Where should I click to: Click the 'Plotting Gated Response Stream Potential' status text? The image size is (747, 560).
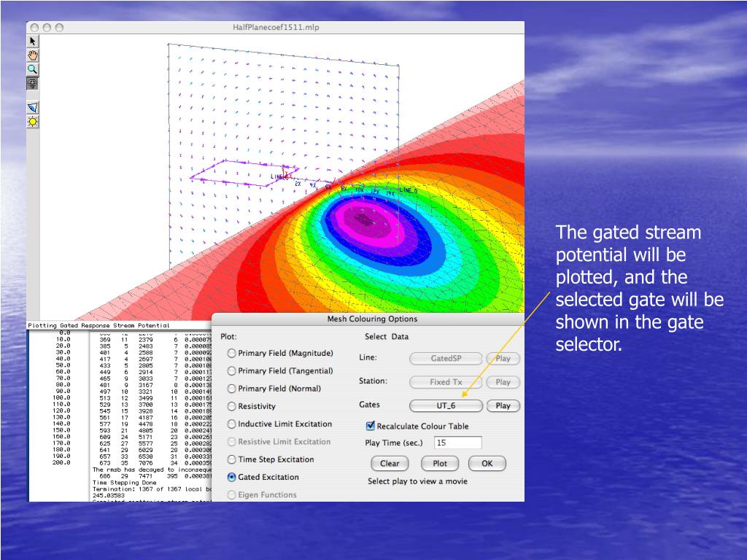(x=98, y=325)
